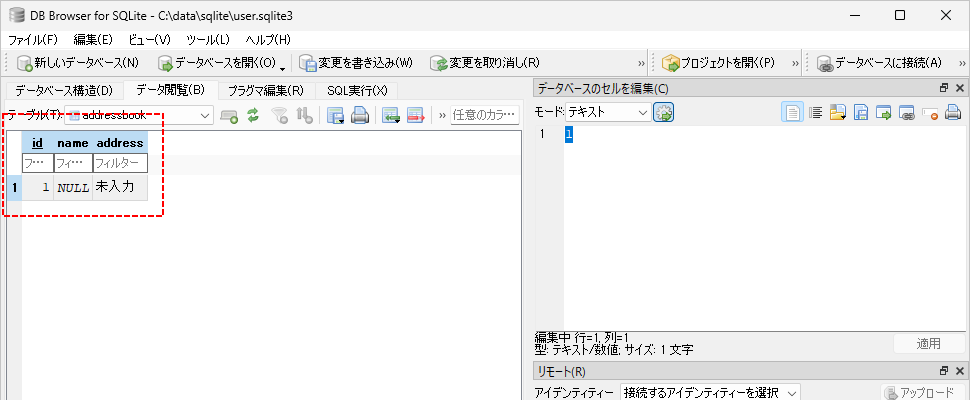Expand the identity selection dropdown

pyautogui.click(x=710, y=393)
